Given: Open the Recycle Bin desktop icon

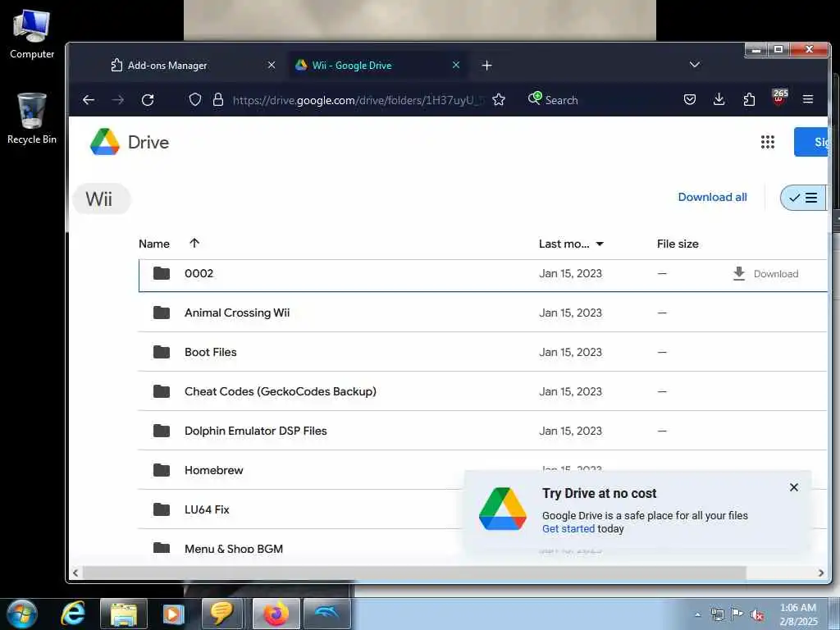Looking at the screenshot, I should point(32,119).
